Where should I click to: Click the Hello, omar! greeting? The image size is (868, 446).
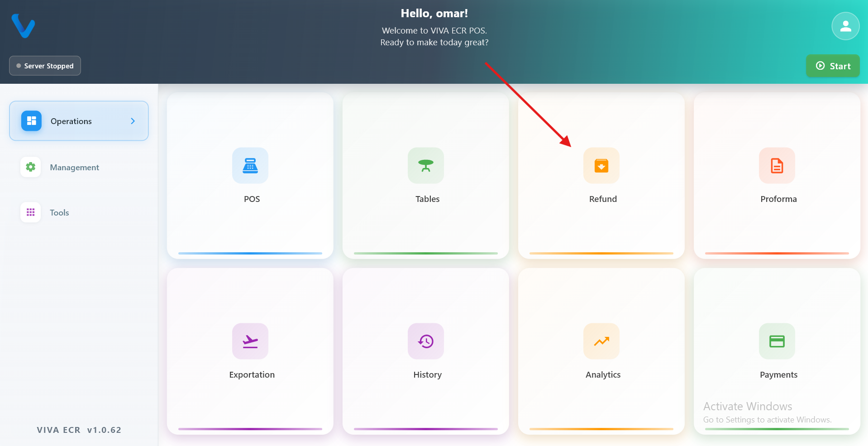pos(434,14)
